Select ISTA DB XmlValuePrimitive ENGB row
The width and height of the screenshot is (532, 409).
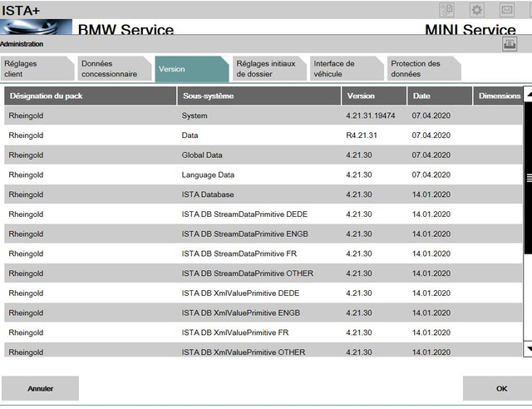(263, 313)
